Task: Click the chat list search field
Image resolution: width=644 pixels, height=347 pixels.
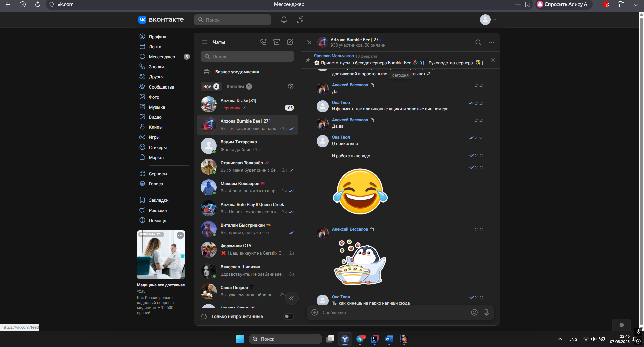Action: coord(247,57)
